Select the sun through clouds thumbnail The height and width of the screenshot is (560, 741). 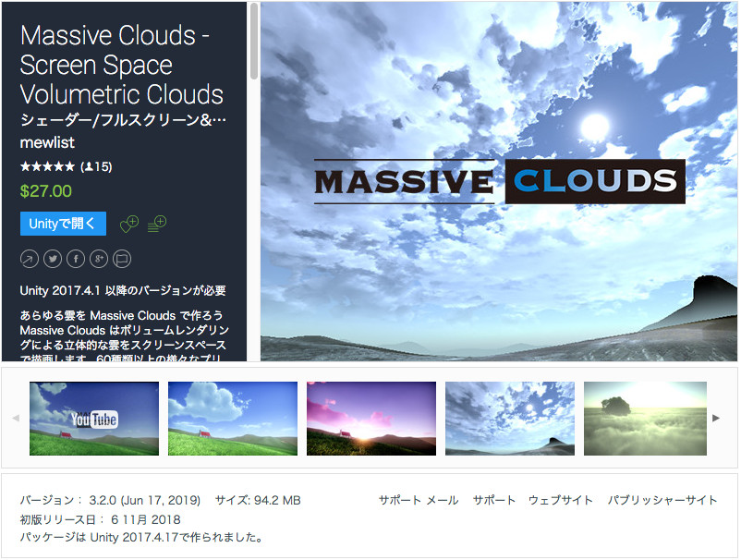(x=510, y=419)
